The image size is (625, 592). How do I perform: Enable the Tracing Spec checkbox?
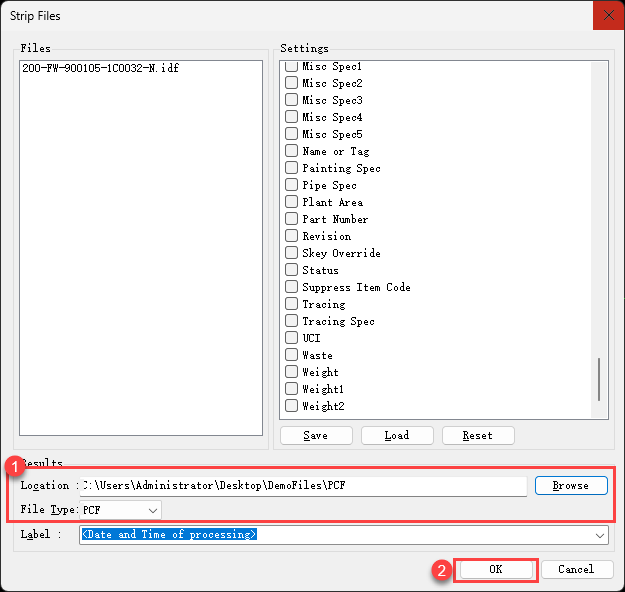292,321
